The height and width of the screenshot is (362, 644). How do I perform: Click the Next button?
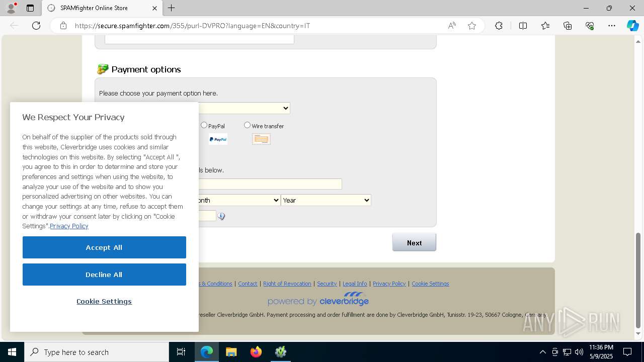[414, 242]
